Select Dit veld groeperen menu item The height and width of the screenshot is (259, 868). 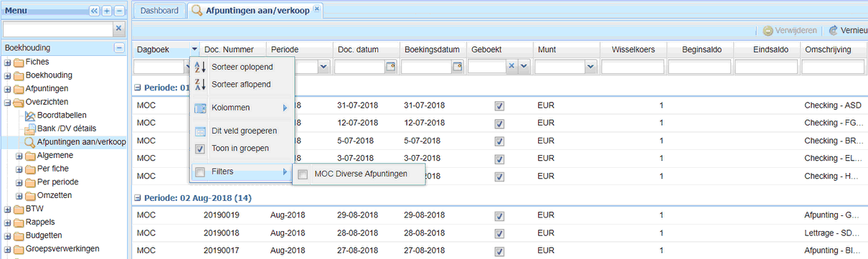241,131
